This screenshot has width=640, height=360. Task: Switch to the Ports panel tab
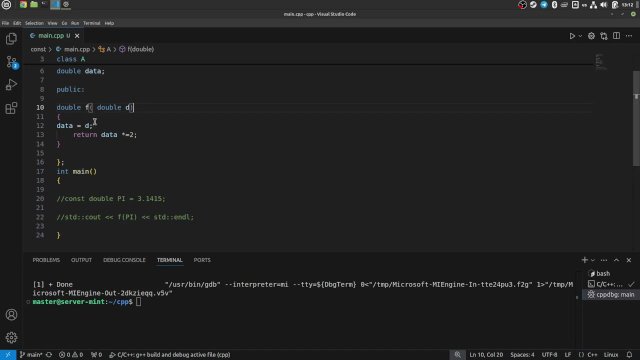tap(202, 260)
